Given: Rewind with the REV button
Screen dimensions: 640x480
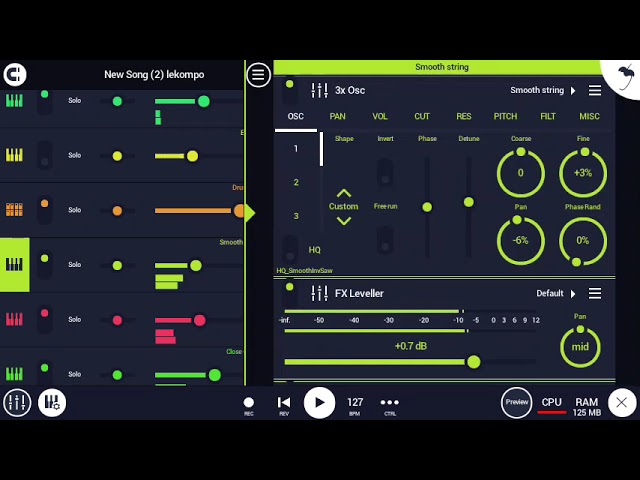Looking at the screenshot, I should (x=284, y=406).
